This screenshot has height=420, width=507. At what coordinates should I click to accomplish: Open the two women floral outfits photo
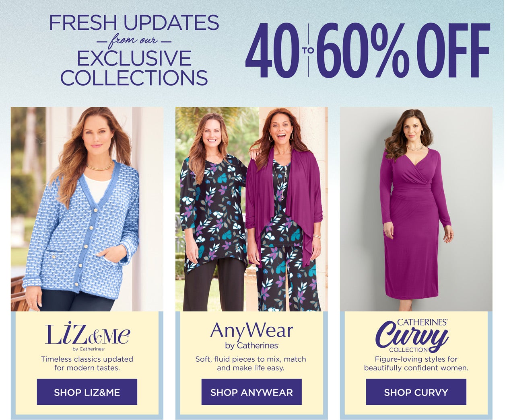251,209
